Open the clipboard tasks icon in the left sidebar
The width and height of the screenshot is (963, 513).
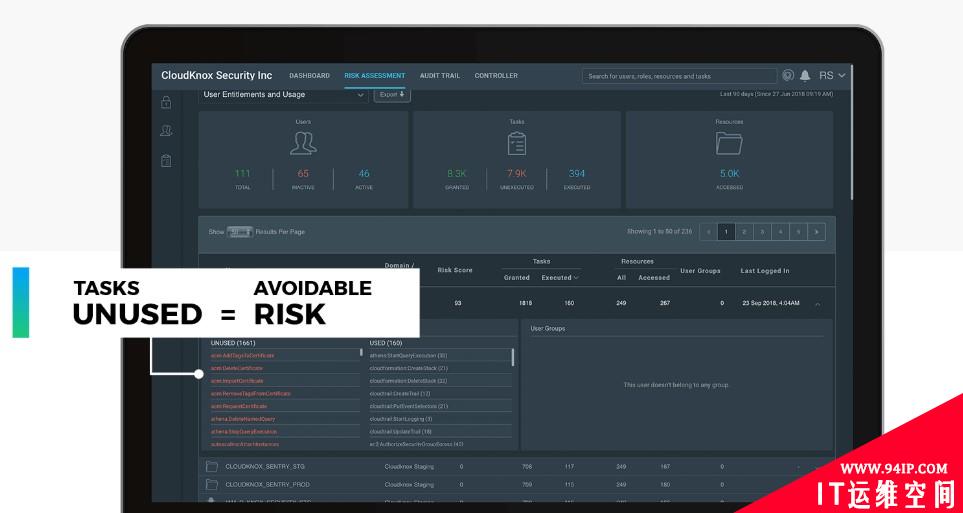166,160
